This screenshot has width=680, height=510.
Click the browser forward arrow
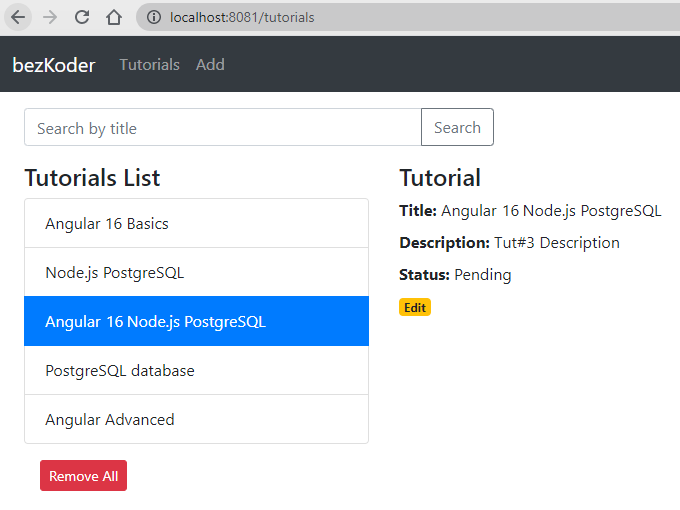[x=50, y=17]
